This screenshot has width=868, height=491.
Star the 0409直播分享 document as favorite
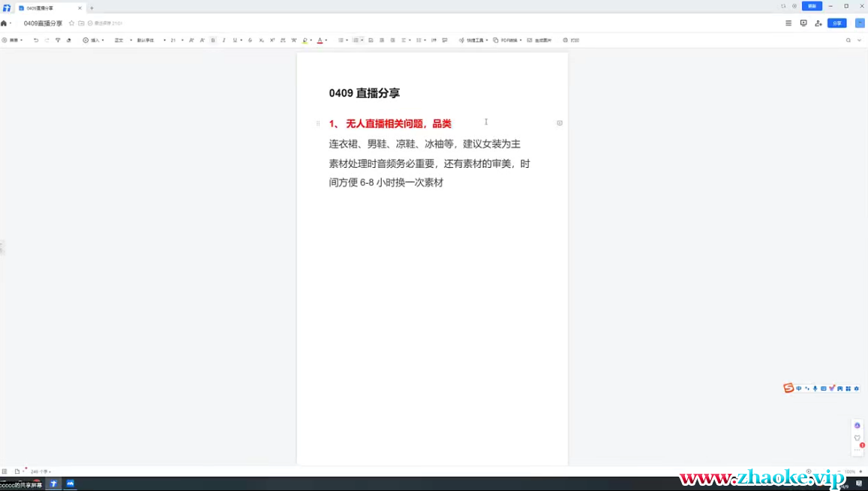click(72, 24)
